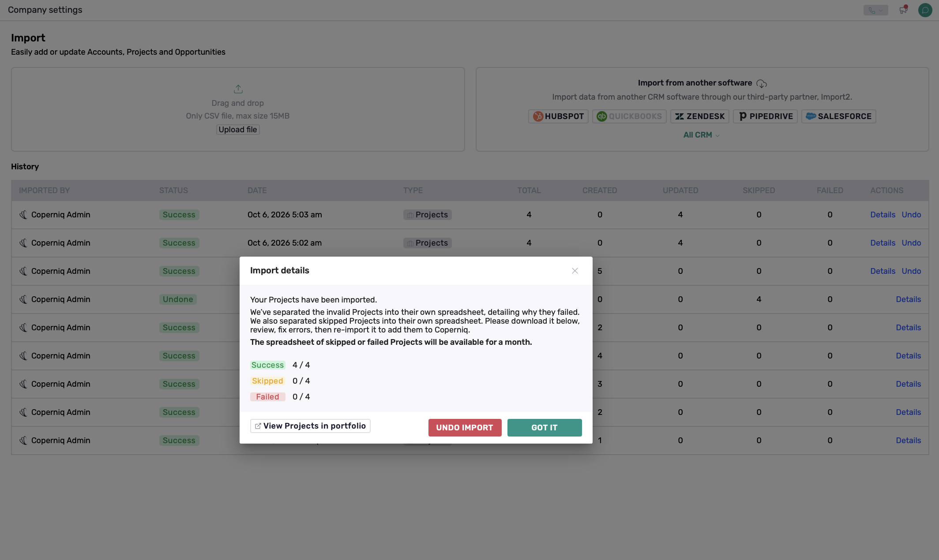The height and width of the screenshot is (560, 939).
Task: Select the QuickBooks import option
Action: tap(629, 116)
